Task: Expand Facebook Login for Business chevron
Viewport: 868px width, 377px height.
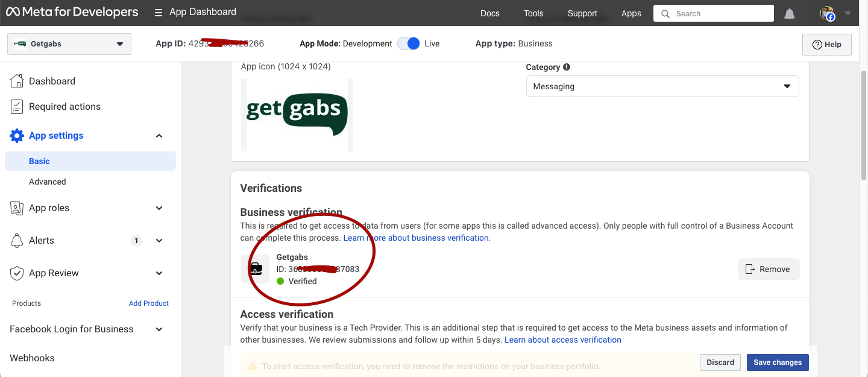Action: tap(159, 329)
